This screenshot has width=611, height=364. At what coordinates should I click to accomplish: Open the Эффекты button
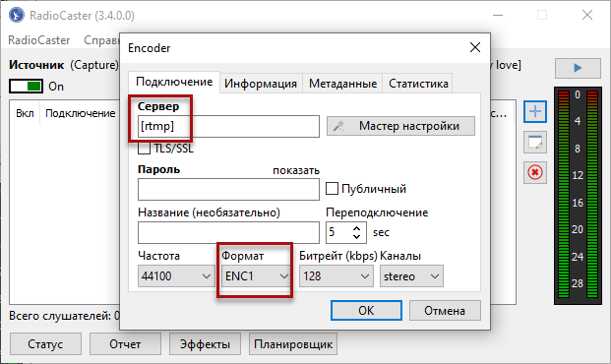click(x=205, y=344)
